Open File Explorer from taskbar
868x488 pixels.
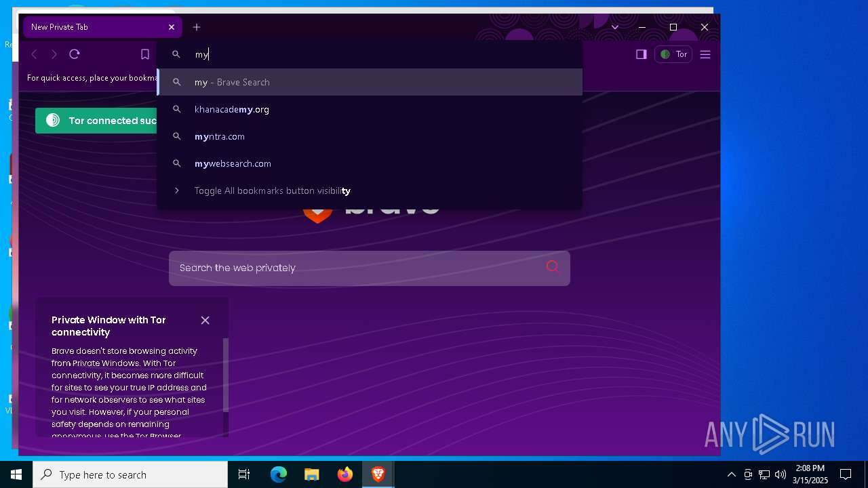point(311,474)
